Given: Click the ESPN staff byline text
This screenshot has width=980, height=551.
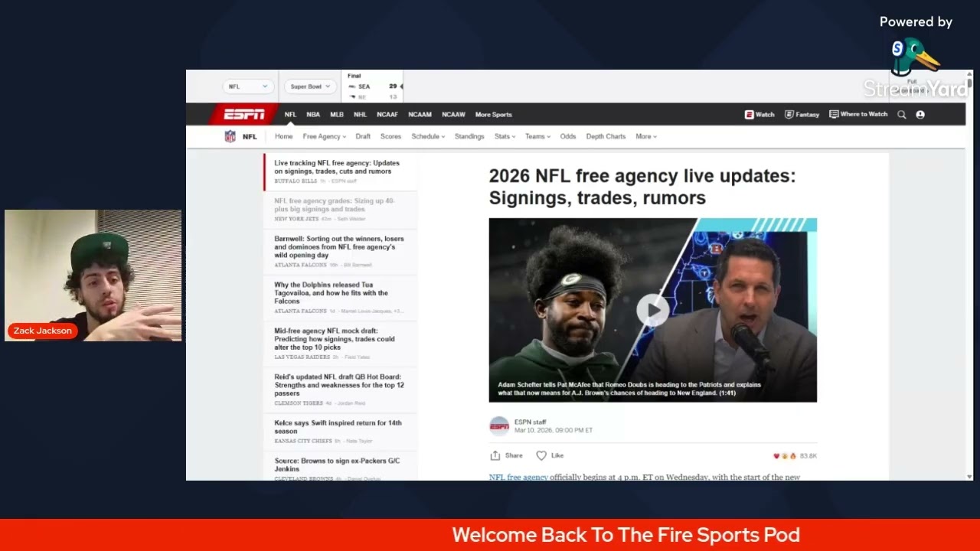Looking at the screenshot, I should pyautogui.click(x=530, y=422).
